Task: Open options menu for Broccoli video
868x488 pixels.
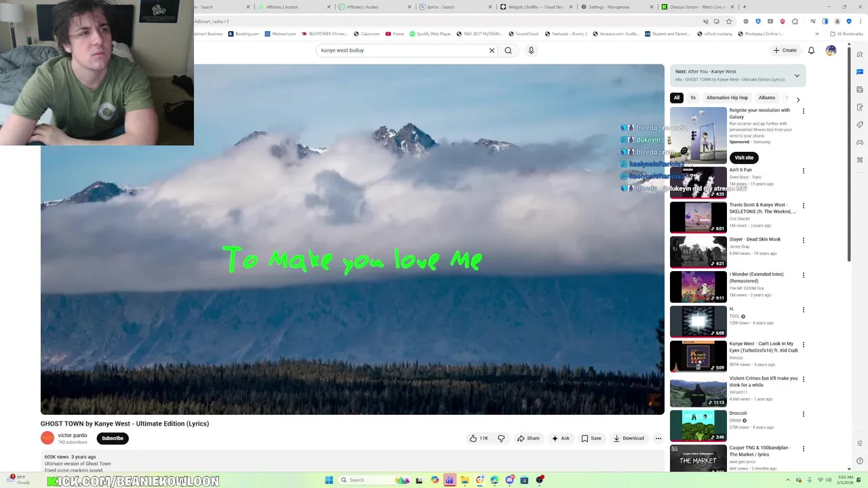Action: (x=804, y=413)
